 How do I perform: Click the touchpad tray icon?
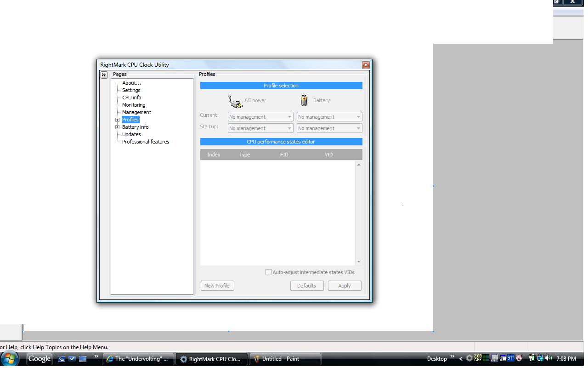click(x=494, y=358)
